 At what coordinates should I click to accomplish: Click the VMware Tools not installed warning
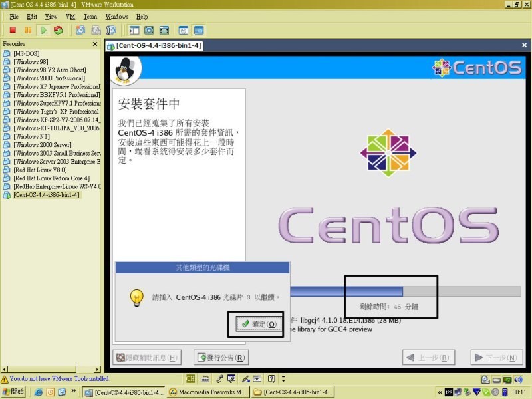coord(55,378)
